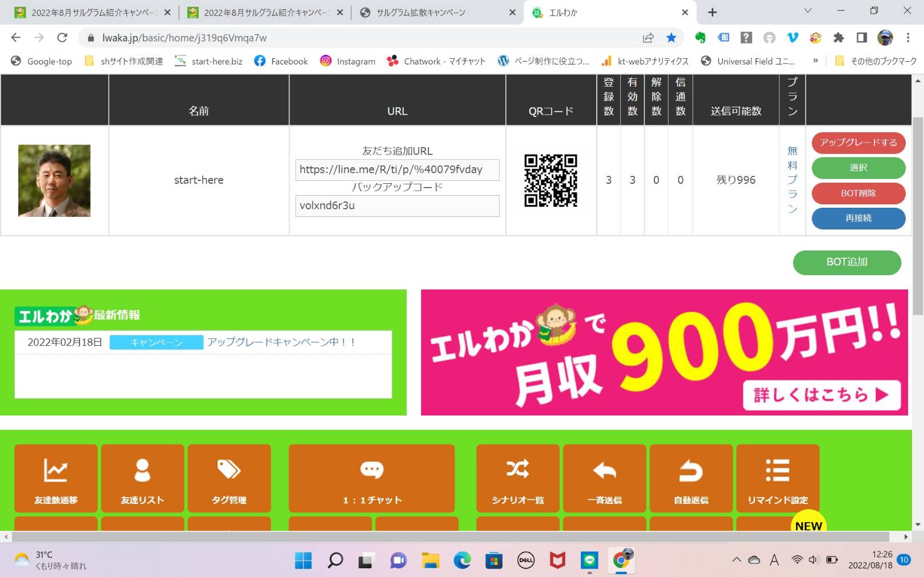Reload the current page
The width and height of the screenshot is (924, 577).
[x=62, y=38]
